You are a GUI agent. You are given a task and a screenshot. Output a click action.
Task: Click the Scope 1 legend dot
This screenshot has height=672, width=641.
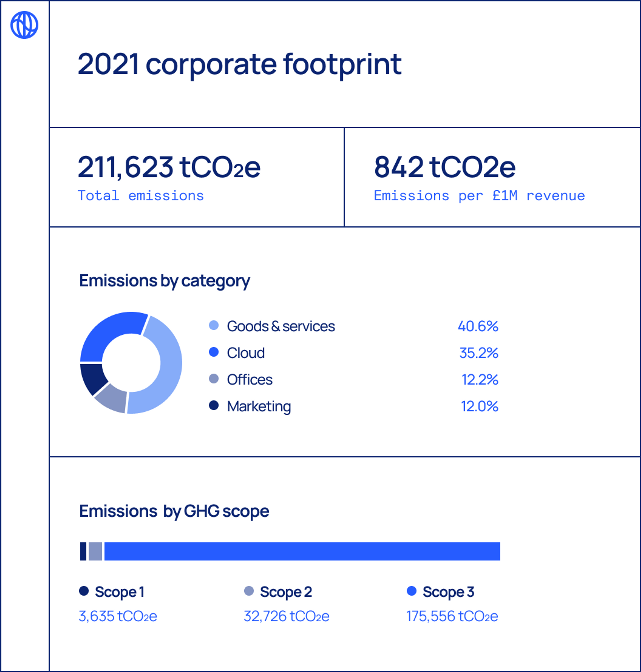pyautogui.click(x=84, y=591)
